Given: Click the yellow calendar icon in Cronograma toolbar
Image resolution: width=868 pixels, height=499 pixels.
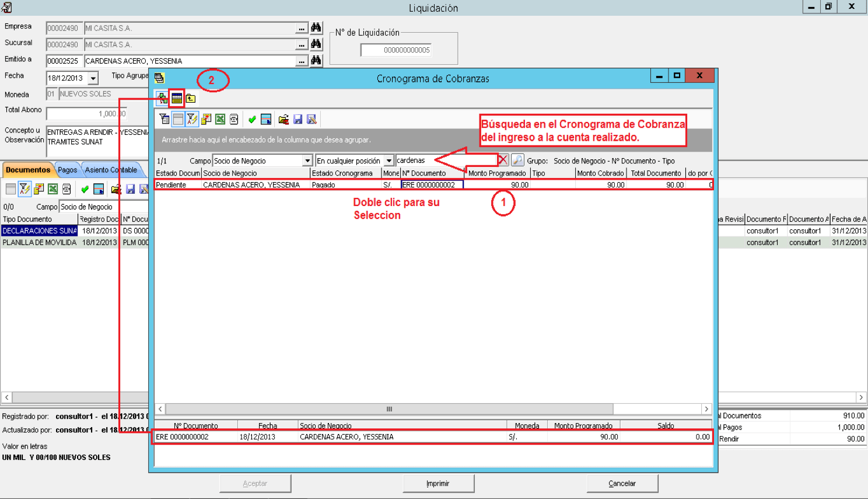Looking at the screenshot, I should click(x=177, y=98).
